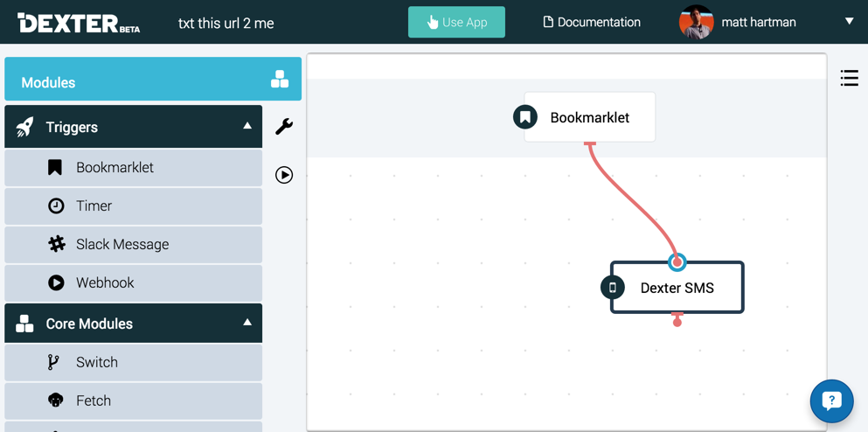Click the sidebar Bookmarklet bookmark icon

click(x=55, y=167)
